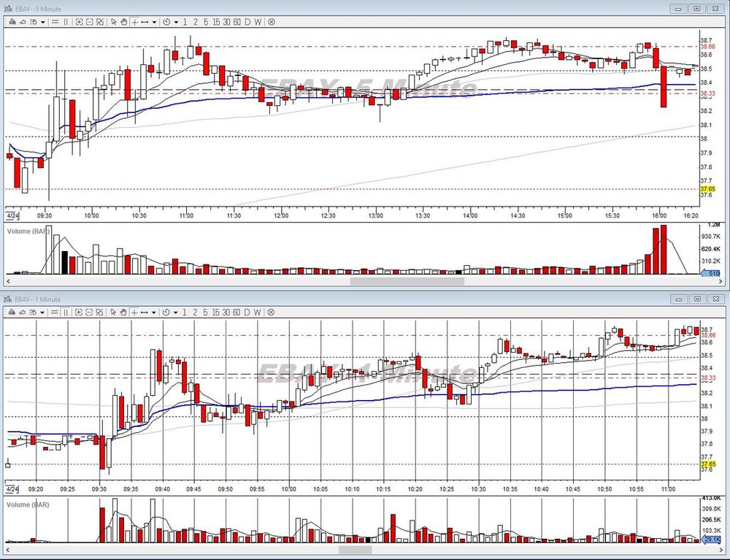The height and width of the screenshot is (560, 730).
Task: Set 5 minute interval in 1 Minute window
Action: (205, 312)
